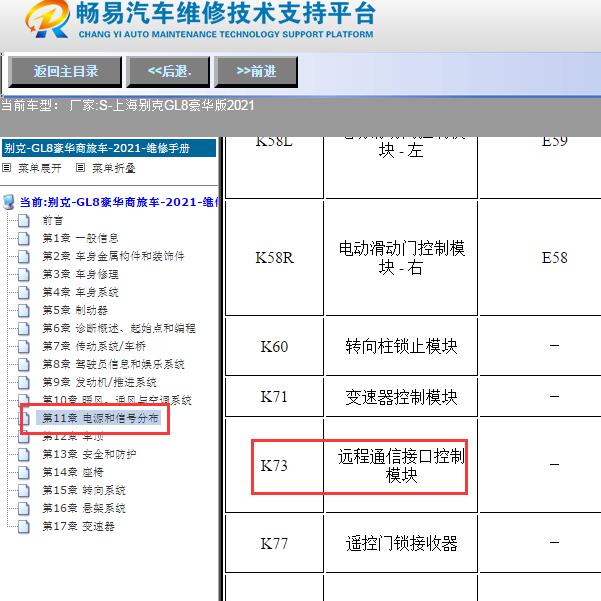The image size is (601, 601).
Task: Click cell 变速器控制模块
Action: point(401,397)
